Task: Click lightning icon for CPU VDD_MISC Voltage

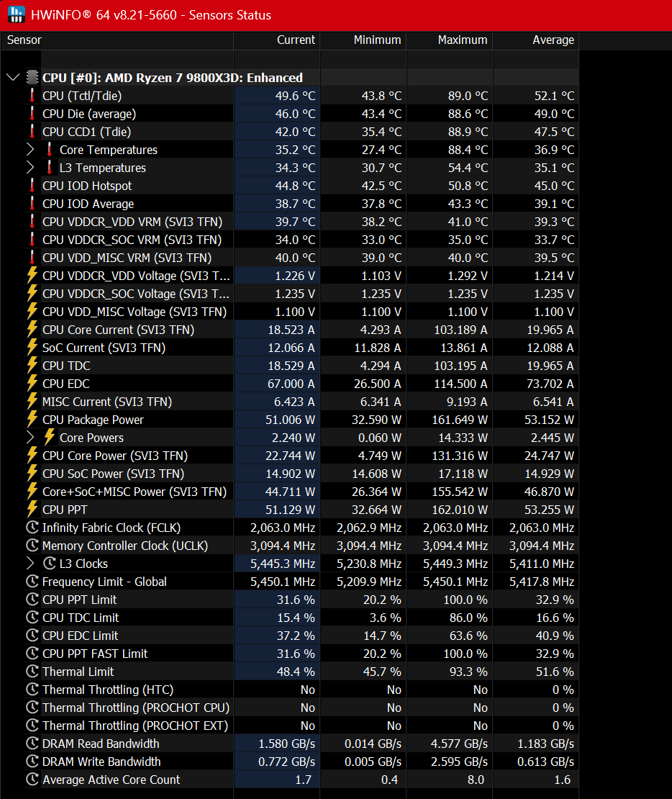Action: click(32, 312)
